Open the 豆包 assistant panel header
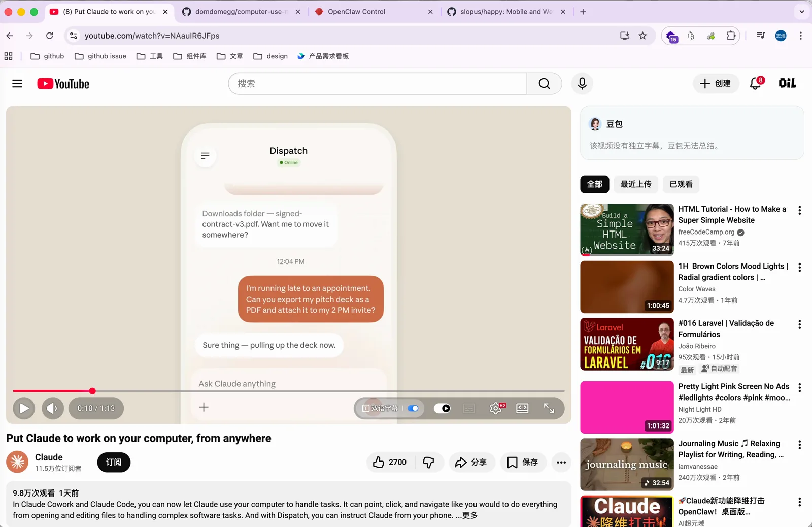812x527 pixels. pyautogui.click(x=606, y=124)
